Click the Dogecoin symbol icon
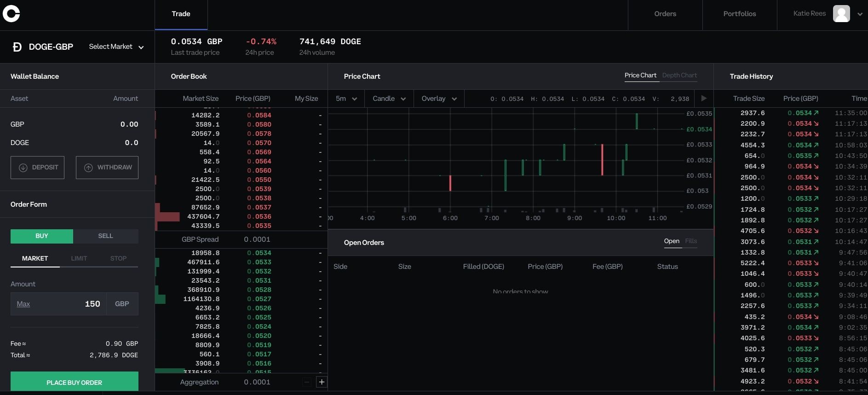 17,47
